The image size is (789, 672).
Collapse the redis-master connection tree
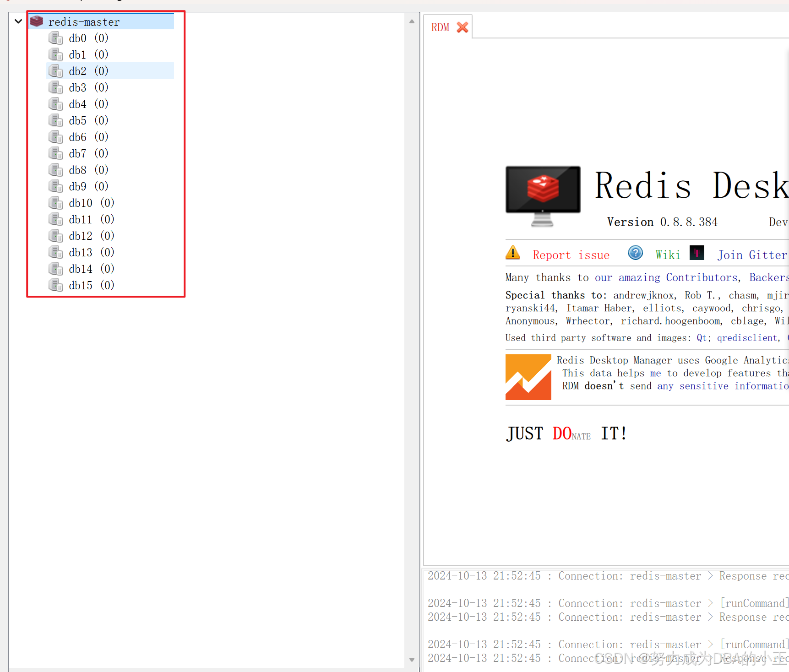coord(18,22)
